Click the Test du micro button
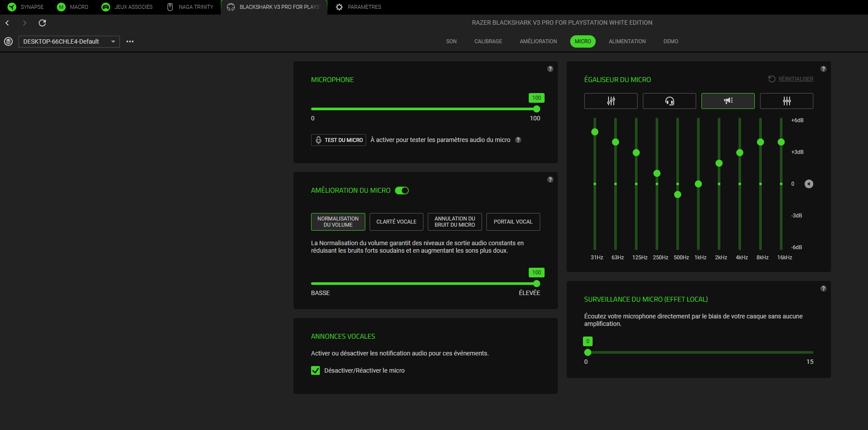This screenshot has height=430, width=868. click(338, 140)
